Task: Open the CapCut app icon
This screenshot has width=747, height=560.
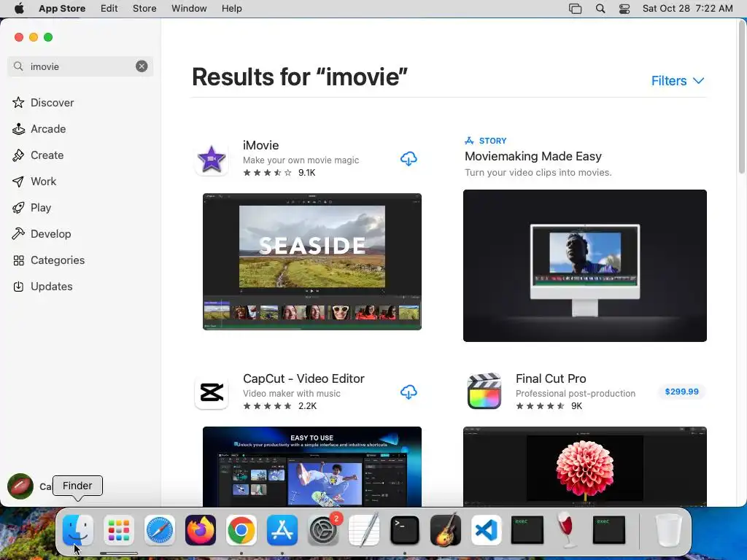Action: [x=212, y=392]
